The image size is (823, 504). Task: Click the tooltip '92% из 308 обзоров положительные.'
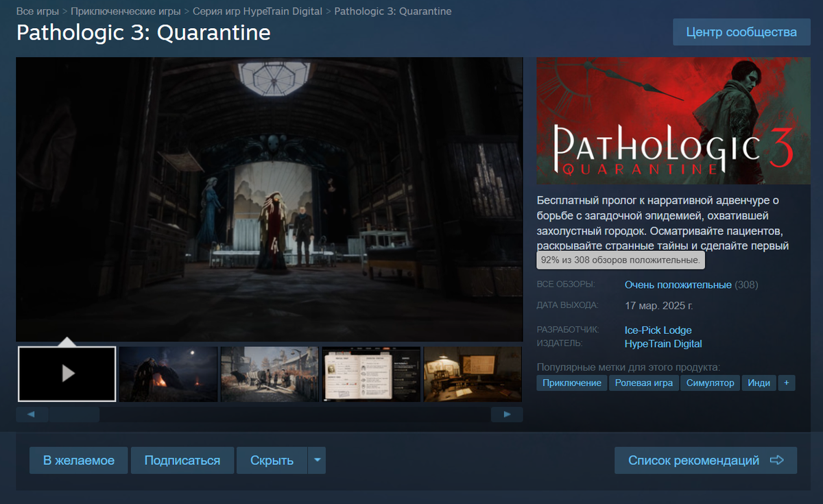[x=621, y=261]
